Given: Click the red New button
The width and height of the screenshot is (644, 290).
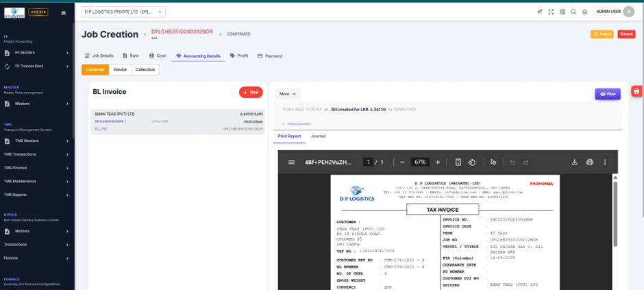Looking at the screenshot, I should pyautogui.click(x=250, y=92).
